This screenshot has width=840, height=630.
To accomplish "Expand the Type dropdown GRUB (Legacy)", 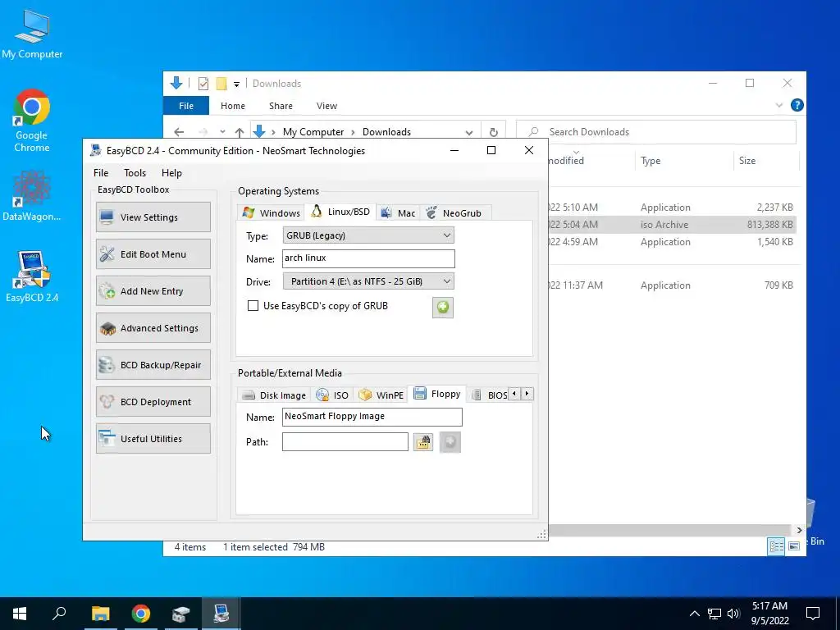I will point(447,235).
